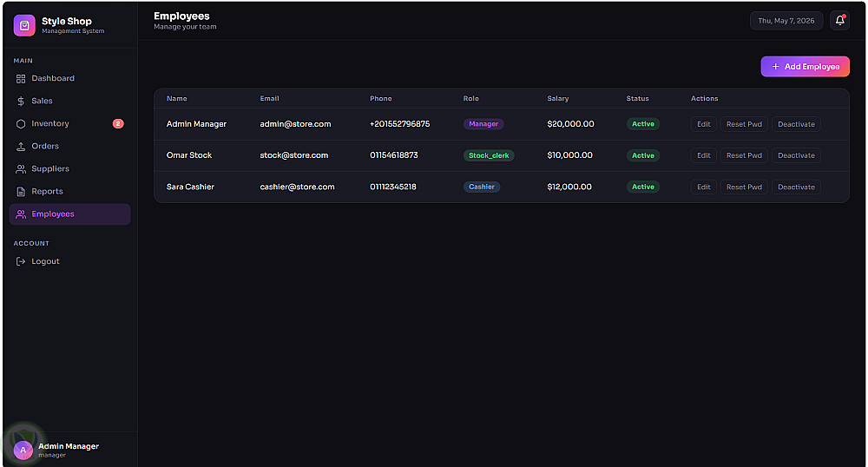Click the Logout arrow icon

tap(21, 262)
